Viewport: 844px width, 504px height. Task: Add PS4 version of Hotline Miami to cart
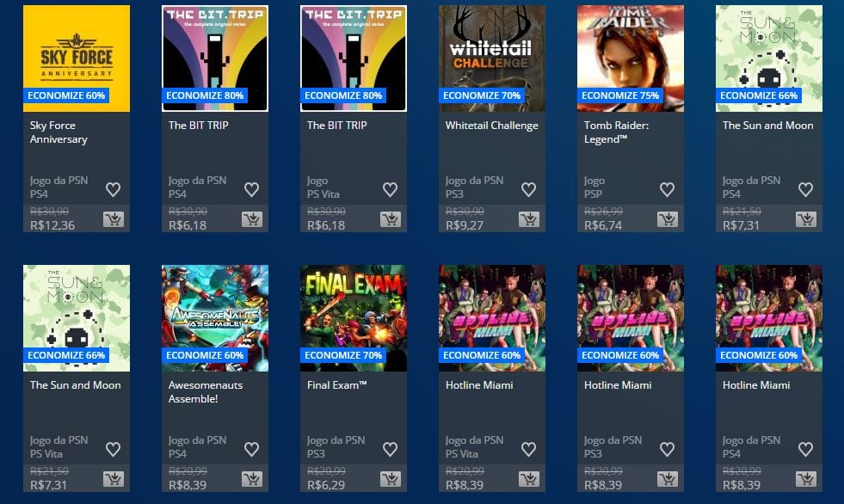pyautogui.click(x=806, y=479)
